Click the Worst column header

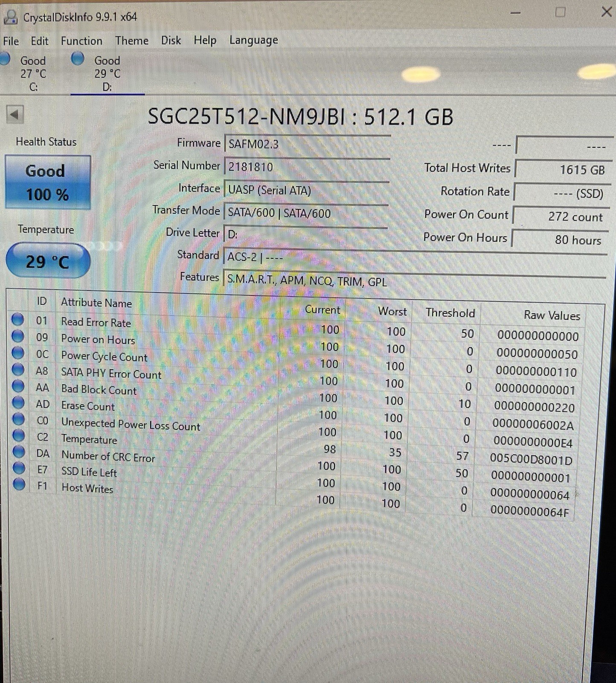[392, 311]
